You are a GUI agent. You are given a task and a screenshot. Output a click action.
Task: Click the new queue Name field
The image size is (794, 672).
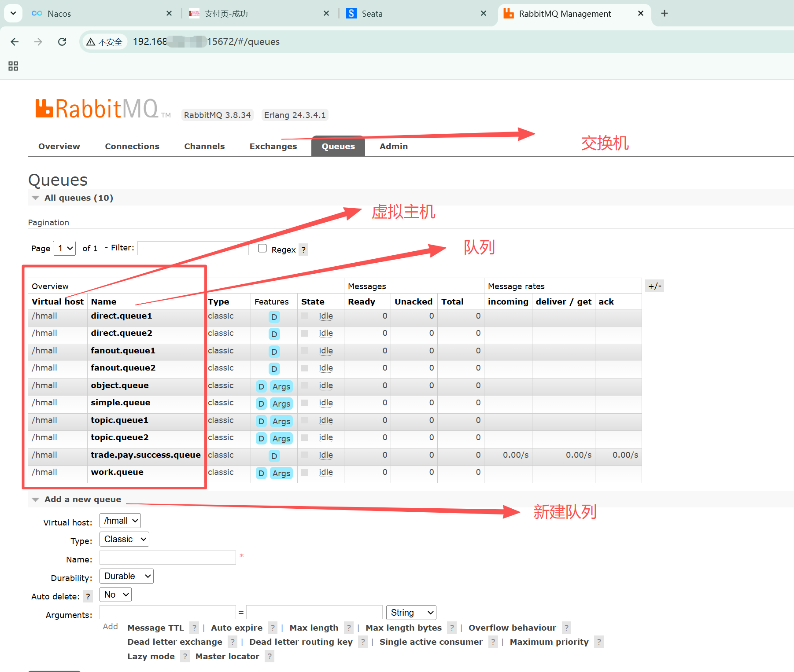click(168, 558)
